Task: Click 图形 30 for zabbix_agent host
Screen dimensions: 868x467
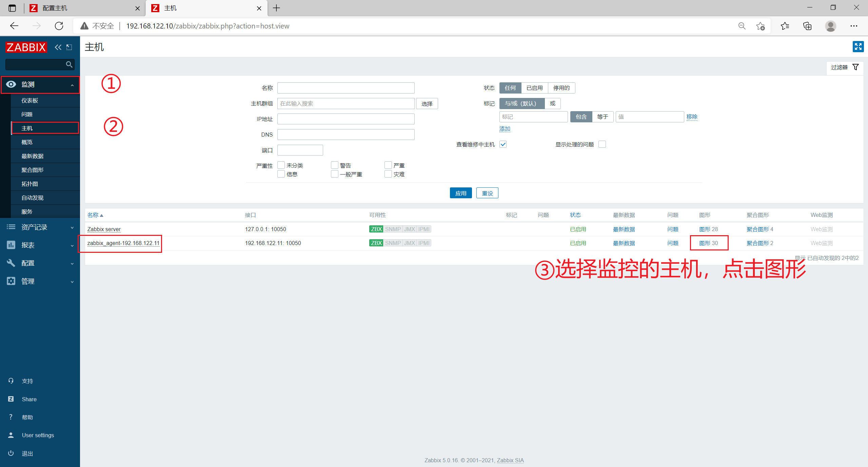Action: tap(709, 243)
